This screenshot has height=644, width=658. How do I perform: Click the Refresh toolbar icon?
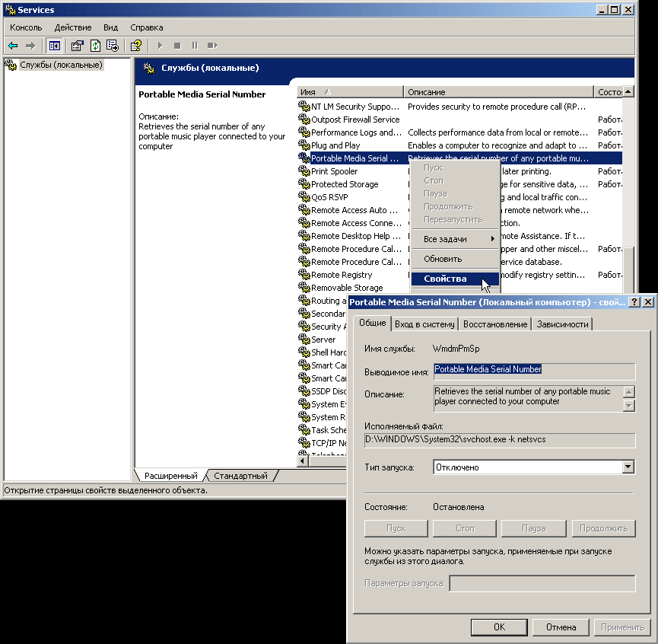[x=95, y=46]
